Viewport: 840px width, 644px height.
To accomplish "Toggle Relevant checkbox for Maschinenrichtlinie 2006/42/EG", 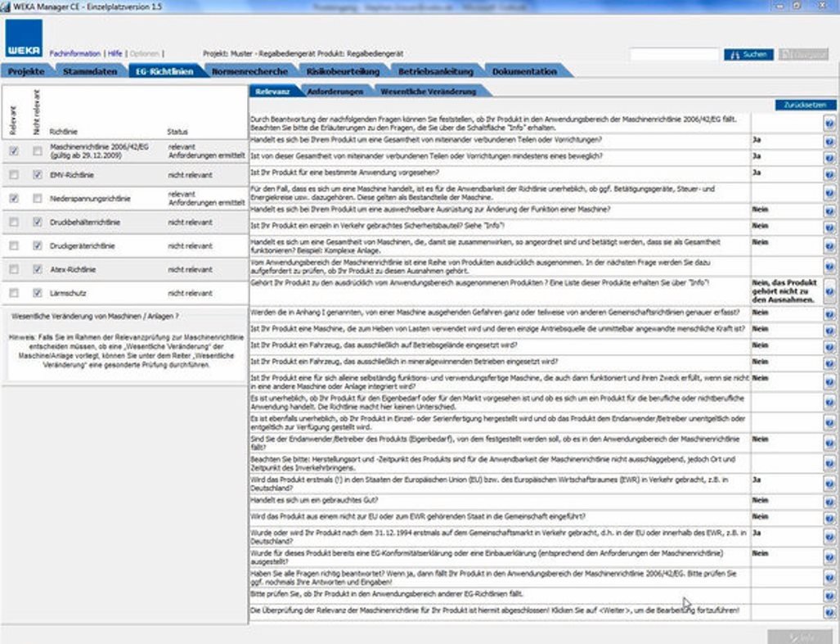I will [14, 151].
